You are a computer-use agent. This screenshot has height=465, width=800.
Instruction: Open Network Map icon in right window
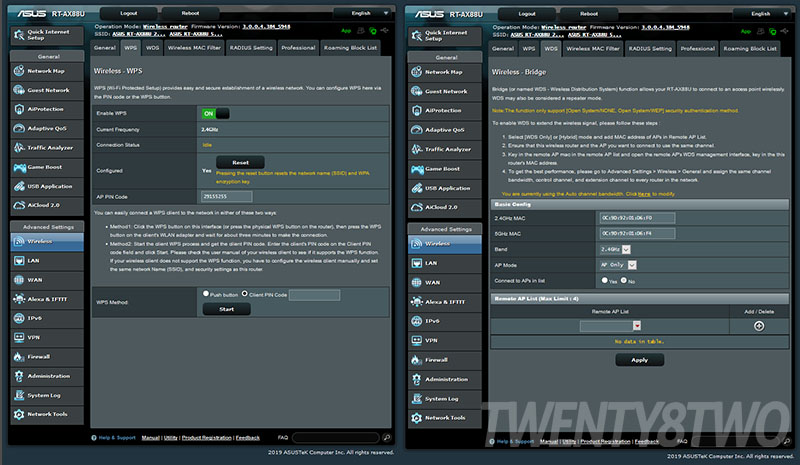click(x=416, y=72)
